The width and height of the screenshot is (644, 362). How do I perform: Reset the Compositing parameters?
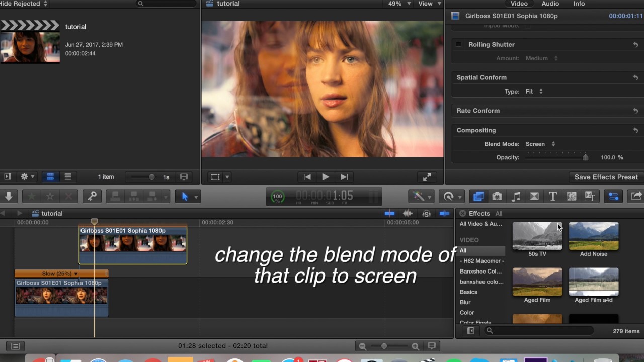coord(635,130)
